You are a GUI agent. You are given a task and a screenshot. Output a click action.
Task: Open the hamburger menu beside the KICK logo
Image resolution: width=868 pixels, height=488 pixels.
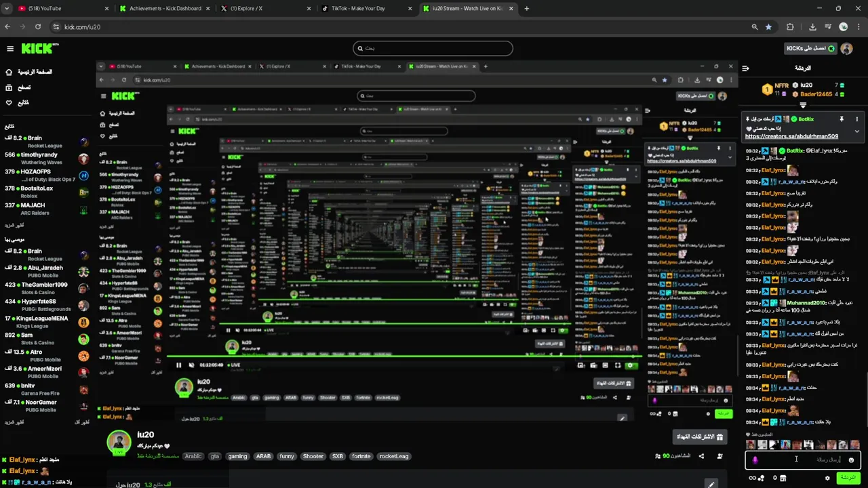(x=10, y=49)
